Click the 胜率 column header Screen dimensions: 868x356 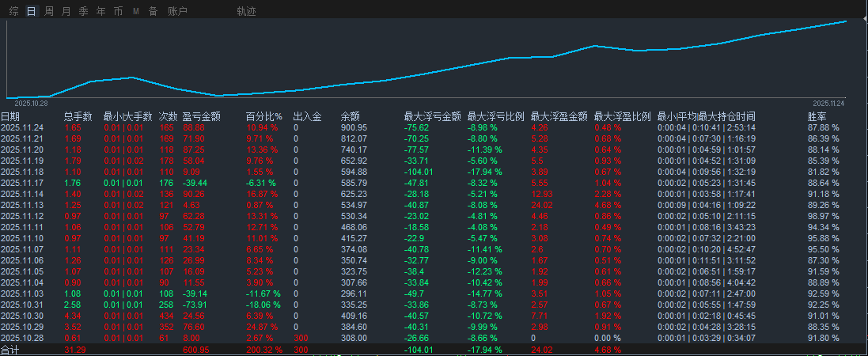pyautogui.click(x=817, y=116)
